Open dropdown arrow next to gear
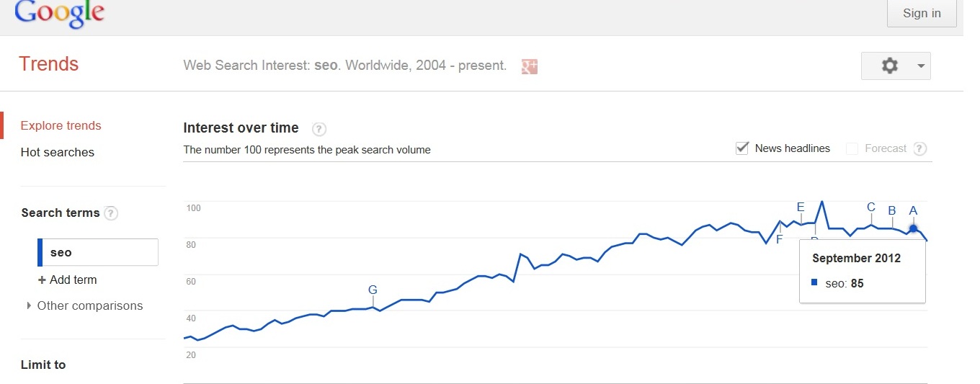The image size is (980, 384). (x=921, y=66)
